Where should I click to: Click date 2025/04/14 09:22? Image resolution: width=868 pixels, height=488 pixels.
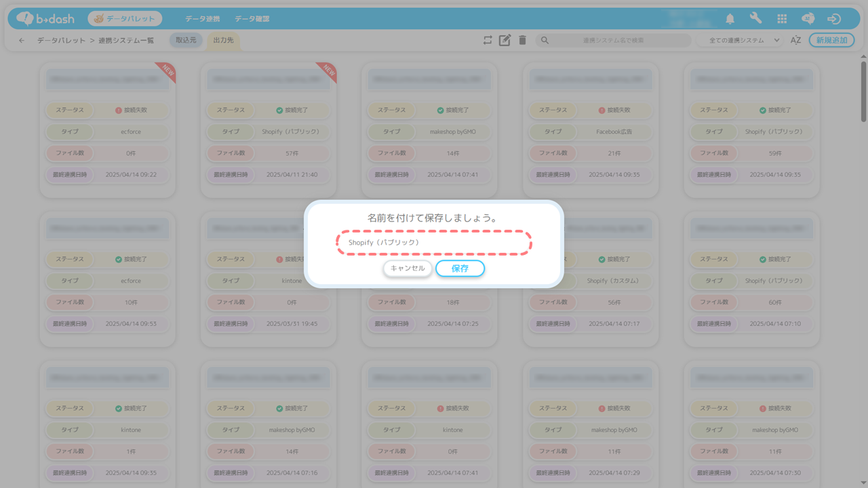point(131,175)
